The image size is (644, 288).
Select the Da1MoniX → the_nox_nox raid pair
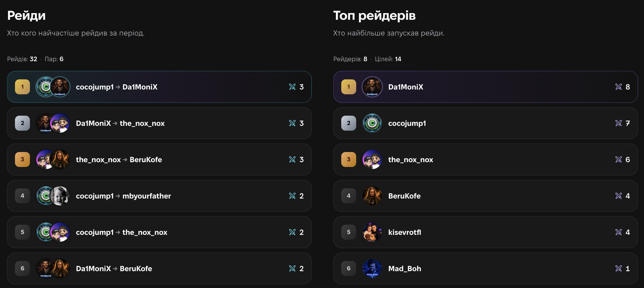click(x=159, y=123)
